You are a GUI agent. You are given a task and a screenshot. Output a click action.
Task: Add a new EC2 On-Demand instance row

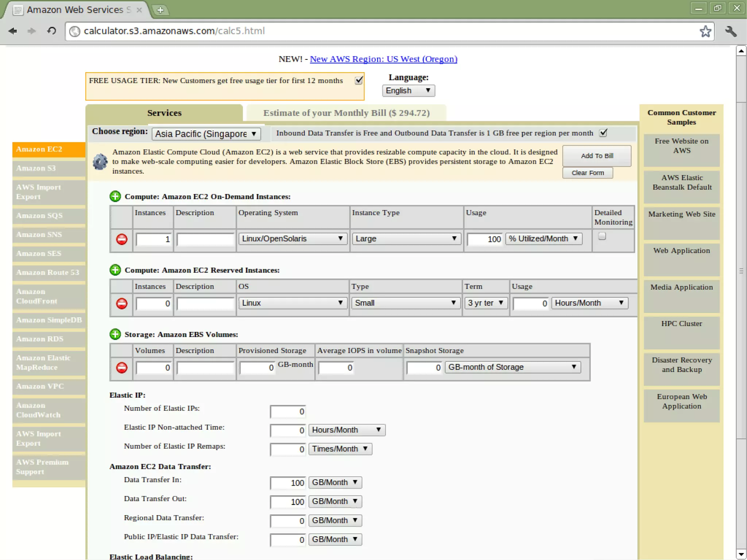pyautogui.click(x=115, y=196)
